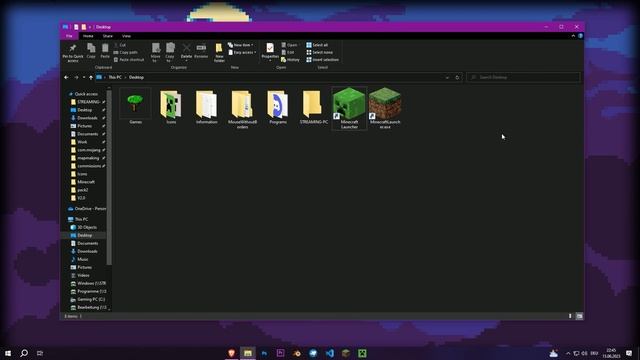Screen dimensions: 640x360
Task: Click the Edit command in Open group
Action: (x=288, y=52)
